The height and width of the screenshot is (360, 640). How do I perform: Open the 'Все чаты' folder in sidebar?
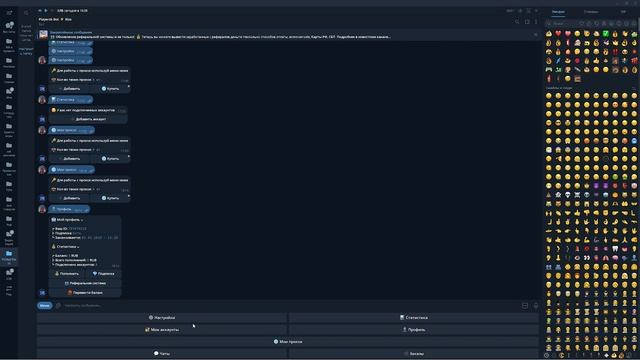9,27
